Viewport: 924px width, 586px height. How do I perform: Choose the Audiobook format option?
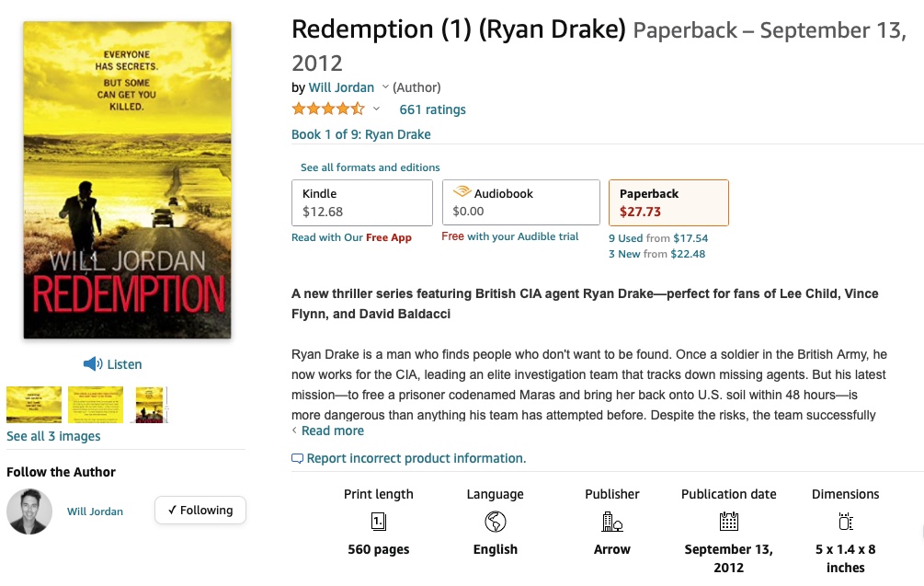tap(520, 202)
